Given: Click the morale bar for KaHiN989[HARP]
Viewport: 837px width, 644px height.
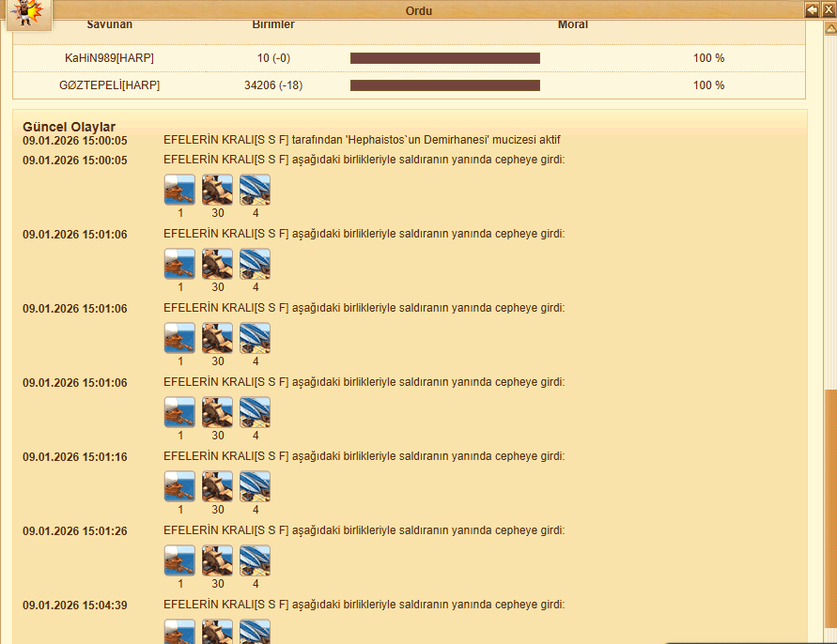Looking at the screenshot, I should 445,58.
